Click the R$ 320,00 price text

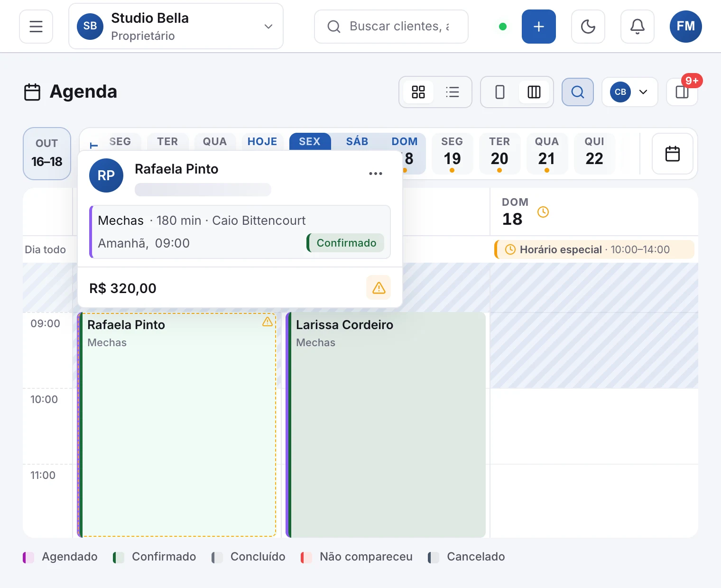[123, 288]
